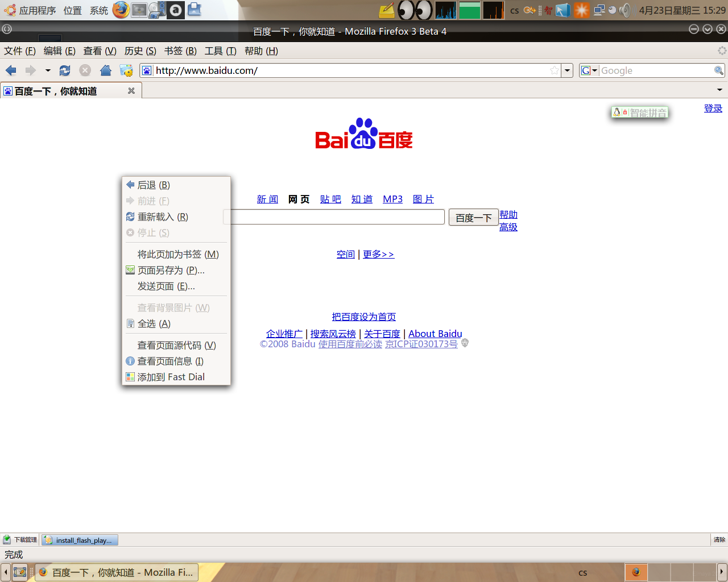The height and width of the screenshot is (582, 728).
Task: Open the 图片 link
Action: (x=423, y=199)
